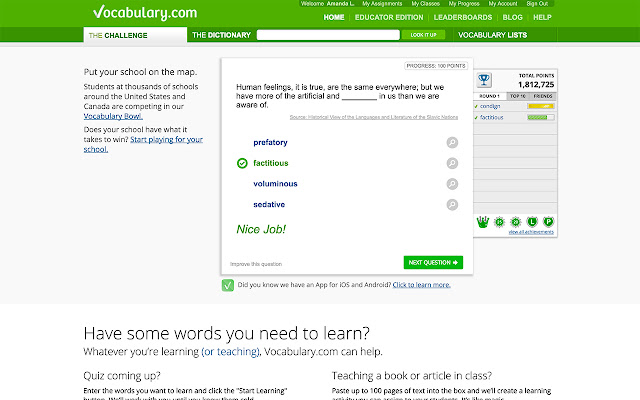Select the 'prefatory' answer choice
640x400 pixels.
(270, 142)
